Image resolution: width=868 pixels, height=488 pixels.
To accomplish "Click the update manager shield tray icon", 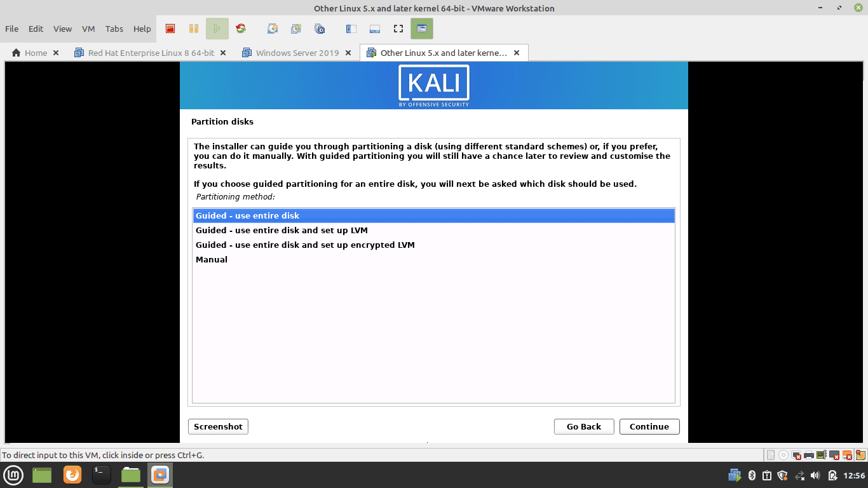I will (x=782, y=475).
